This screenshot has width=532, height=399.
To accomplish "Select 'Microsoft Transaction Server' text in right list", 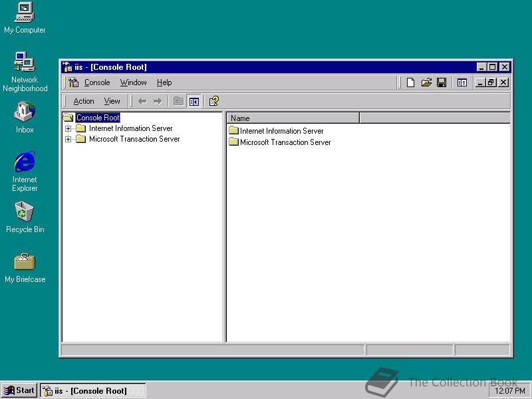I will pyautogui.click(x=285, y=142).
